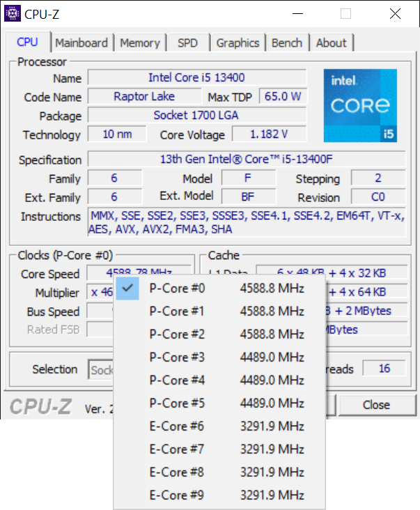This screenshot has width=420, height=510.
Task: Click the Raptor Lake code name value
Action: (144, 97)
